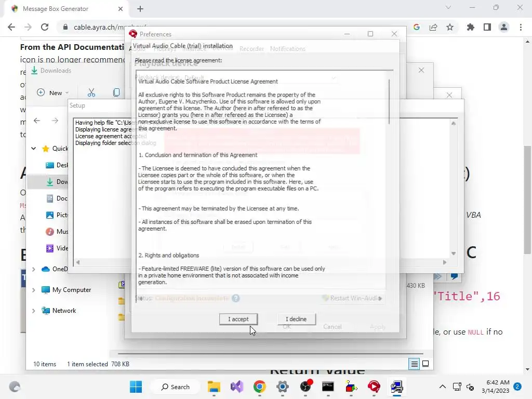Expand the My Computer tree node

(x=34, y=290)
